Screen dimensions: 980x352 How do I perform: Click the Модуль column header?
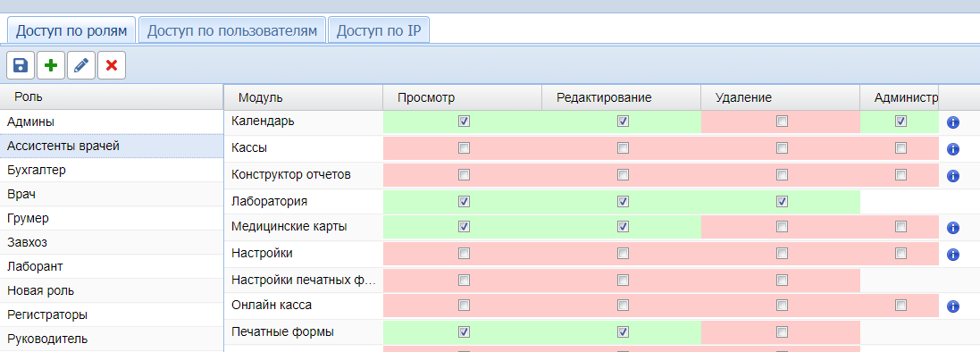(x=304, y=96)
